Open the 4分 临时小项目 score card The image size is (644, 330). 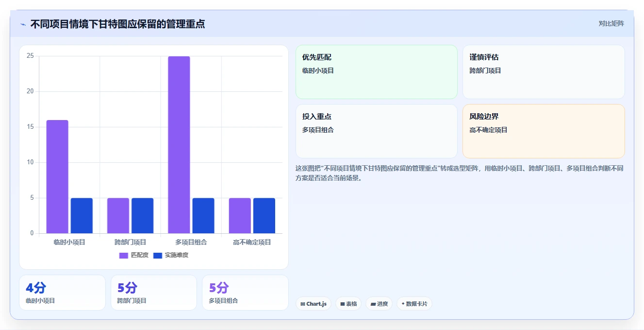(62, 293)
